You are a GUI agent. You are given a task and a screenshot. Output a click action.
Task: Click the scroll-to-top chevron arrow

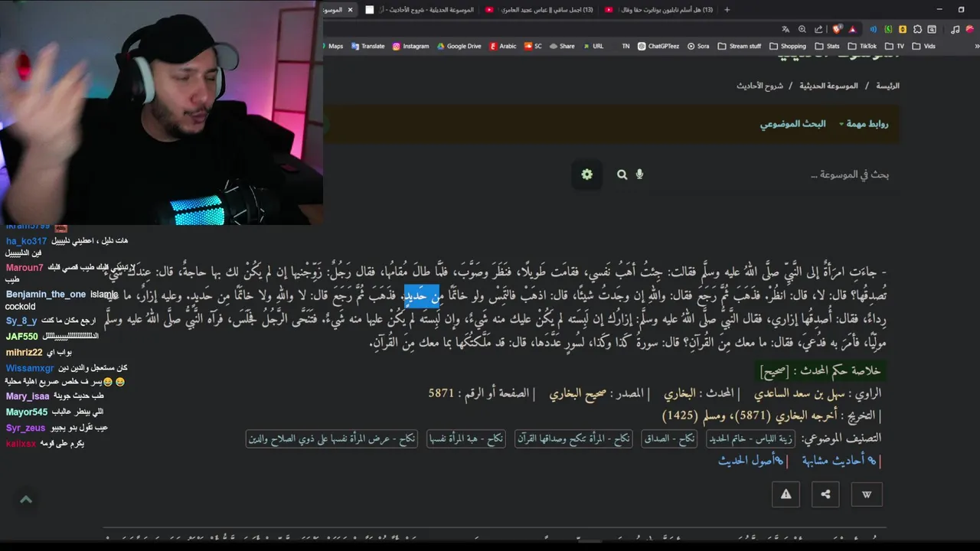26,500
